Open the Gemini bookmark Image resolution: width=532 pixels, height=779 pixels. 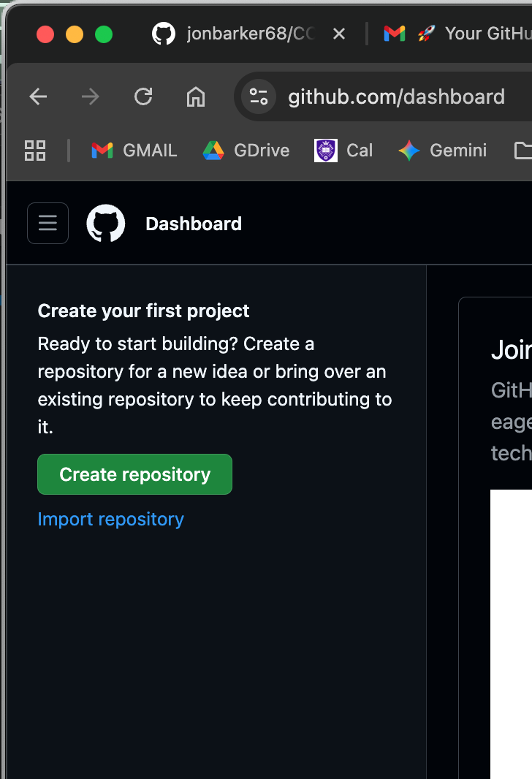tap(442, 151)
